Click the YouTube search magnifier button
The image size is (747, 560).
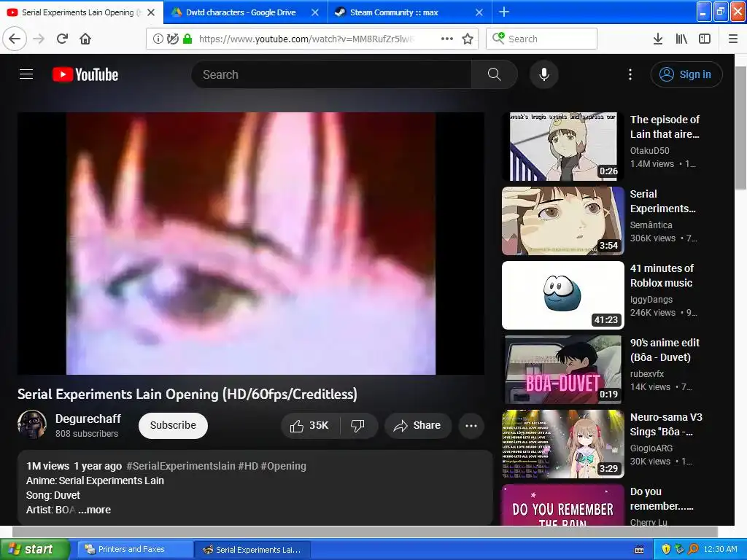click(x=494, y=74)
